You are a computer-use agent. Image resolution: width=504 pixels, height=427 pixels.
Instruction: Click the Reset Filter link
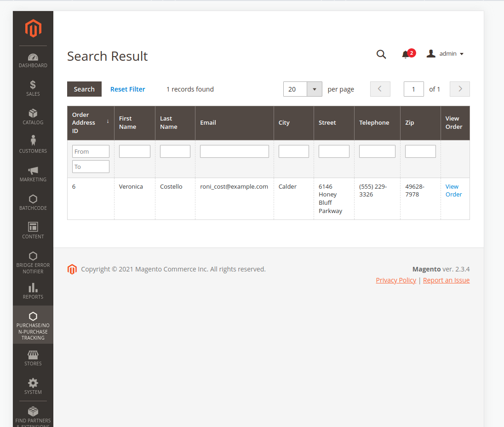(x=127, y=89)
